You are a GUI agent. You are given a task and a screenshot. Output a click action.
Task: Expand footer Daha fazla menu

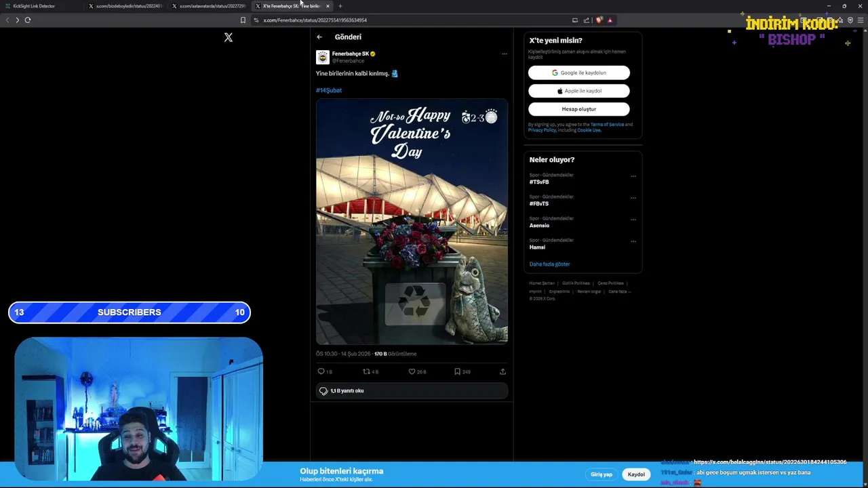[x=620, y=291]
